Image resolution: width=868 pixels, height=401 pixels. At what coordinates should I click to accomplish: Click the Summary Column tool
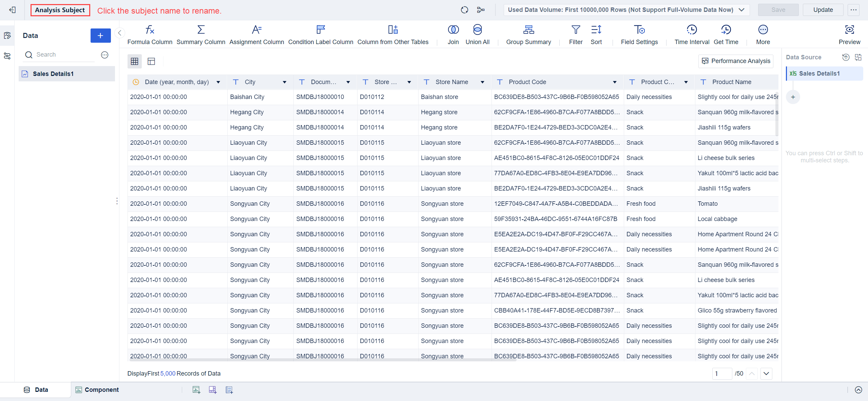click(200, 34)
